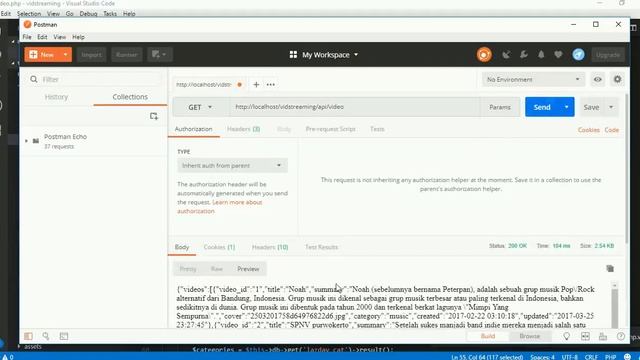The width and height of the screenshot is (640, 360).
Task: Open the Pre-request Script tab
Action: click(330, 129)
